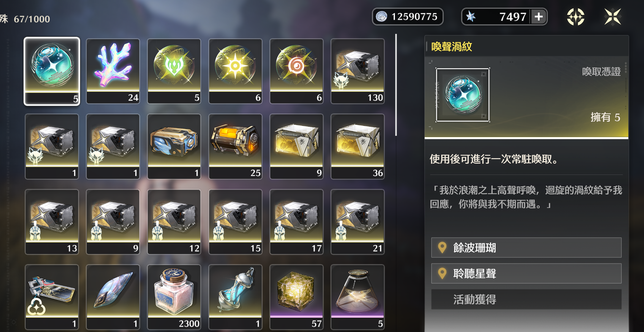Select the pink salt jar with 2300

pyautogui.click(x=174, y=297)
